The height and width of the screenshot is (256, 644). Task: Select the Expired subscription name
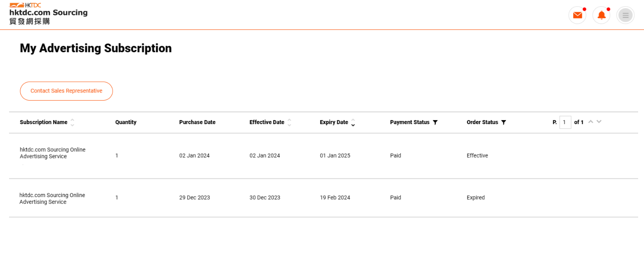[52, 198]
